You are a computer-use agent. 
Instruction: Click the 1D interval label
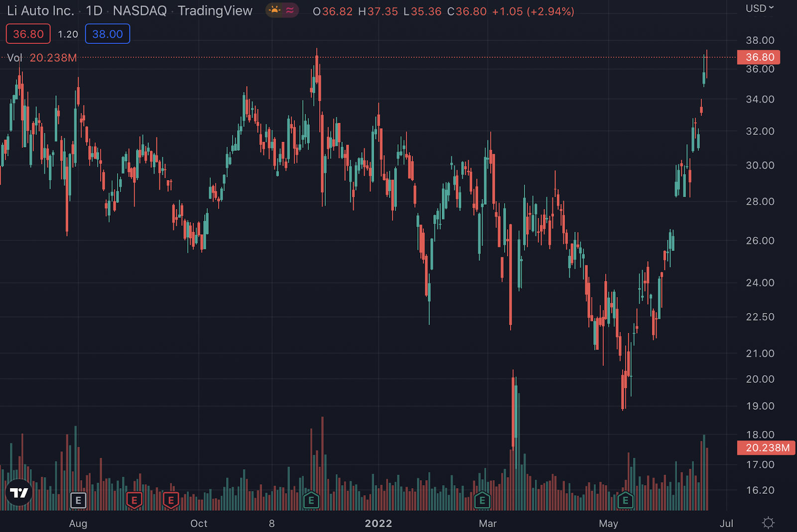[x=94, y=10]
